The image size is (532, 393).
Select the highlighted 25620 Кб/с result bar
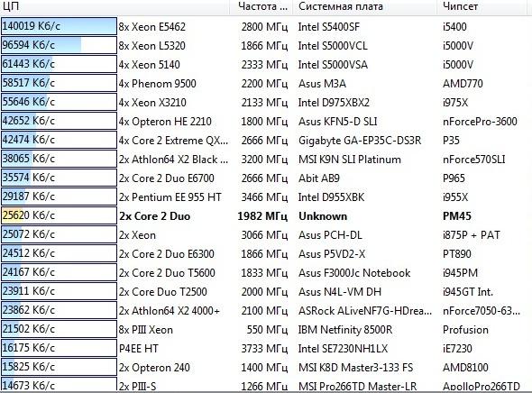coord(59,215)
